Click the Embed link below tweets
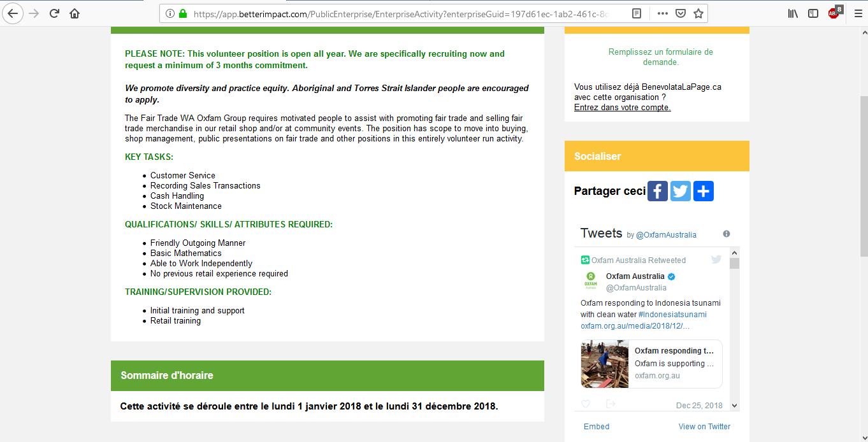Screen dimensions: 868x442 tap(597, 427)
